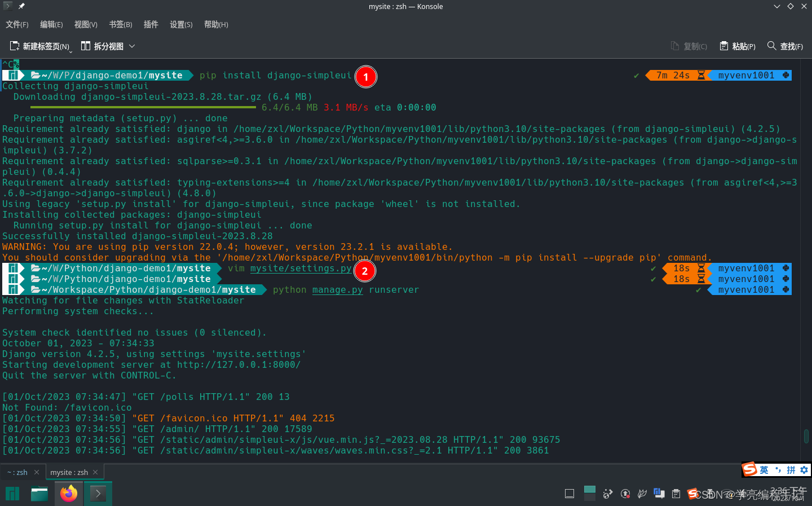Click the mysite/settings.py file link
812x506 pixels.
coord(301,269)
